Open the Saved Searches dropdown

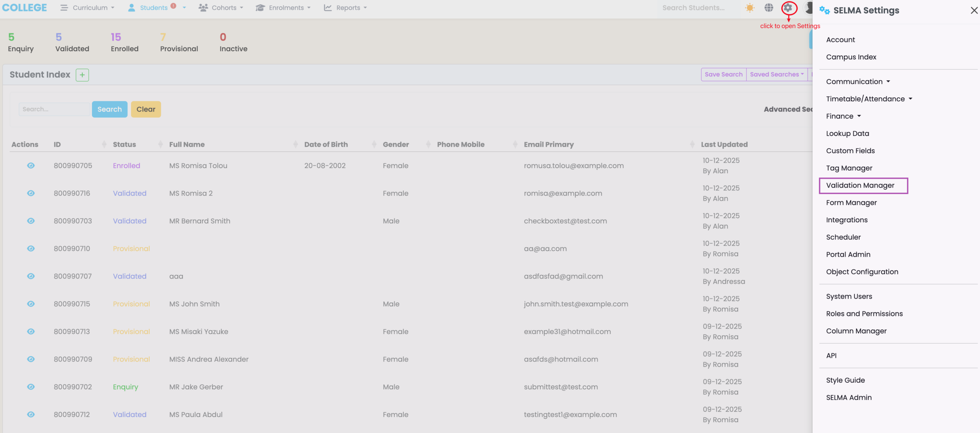776,74
